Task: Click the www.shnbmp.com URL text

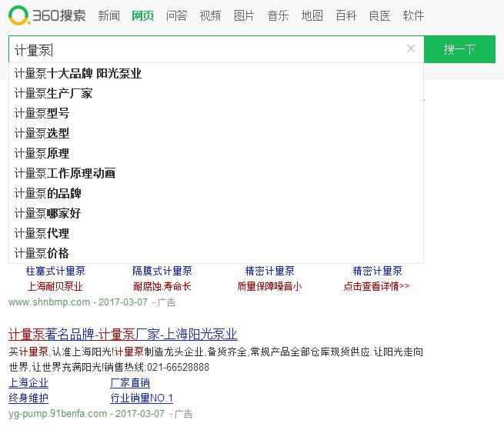Action: (49, 302)
